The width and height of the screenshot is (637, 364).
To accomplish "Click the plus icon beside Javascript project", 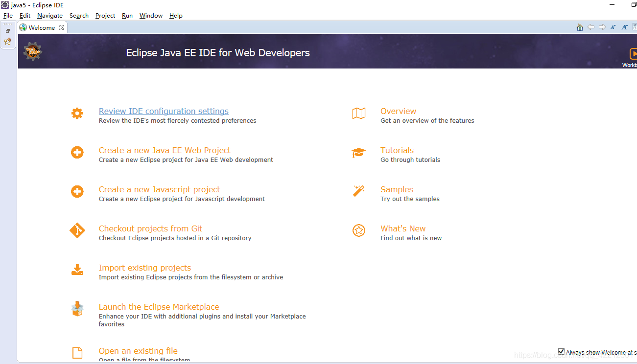I will click(77, 192).
